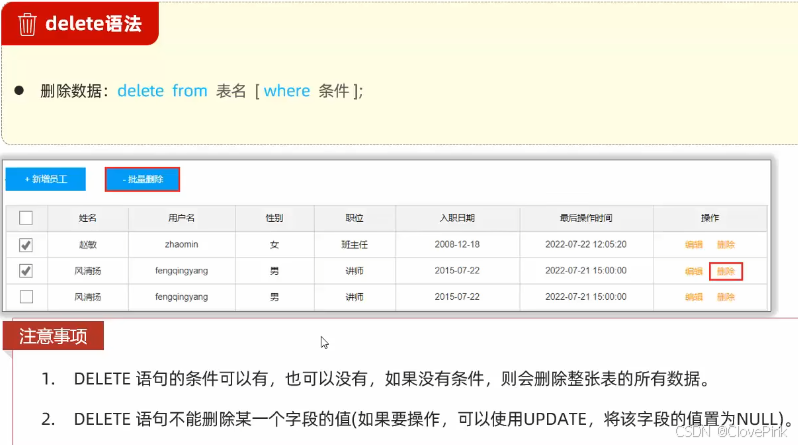
Task: Click the blue keyword 'from' in syntax
Action: tap(190, 91)
